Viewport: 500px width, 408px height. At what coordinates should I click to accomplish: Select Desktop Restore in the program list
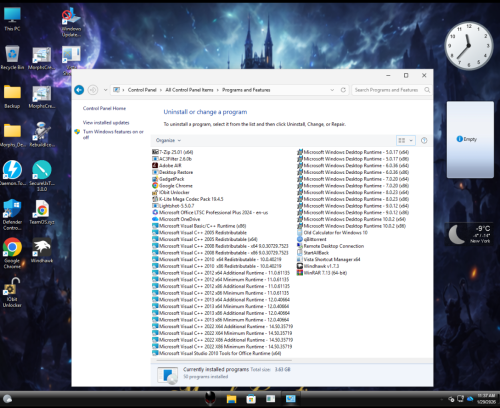tap(173, 172)
